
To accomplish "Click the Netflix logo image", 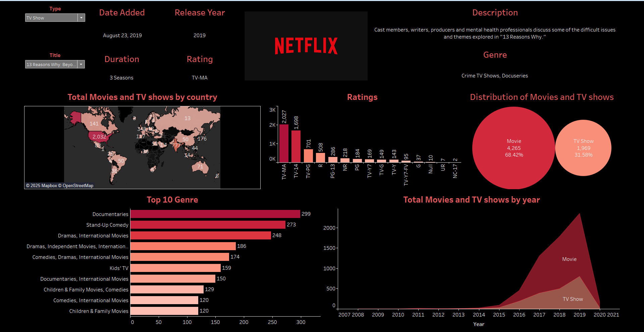I will point(306,46).
